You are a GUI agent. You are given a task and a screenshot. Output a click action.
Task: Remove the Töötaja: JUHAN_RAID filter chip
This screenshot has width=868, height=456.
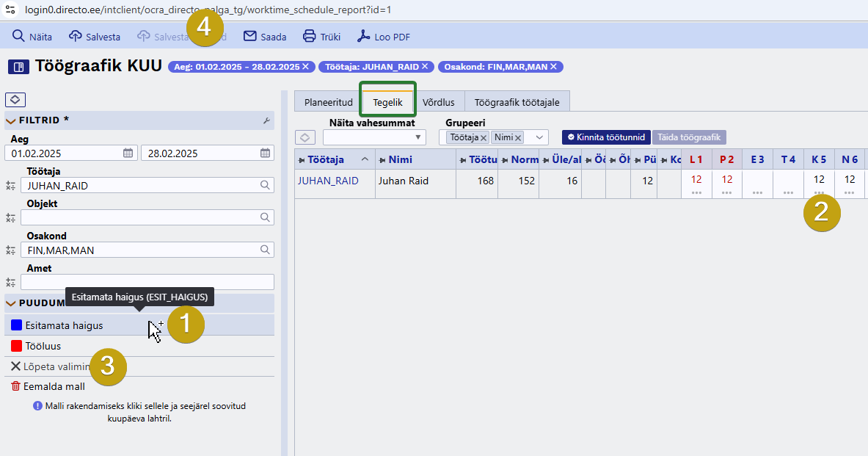(425, 67)
